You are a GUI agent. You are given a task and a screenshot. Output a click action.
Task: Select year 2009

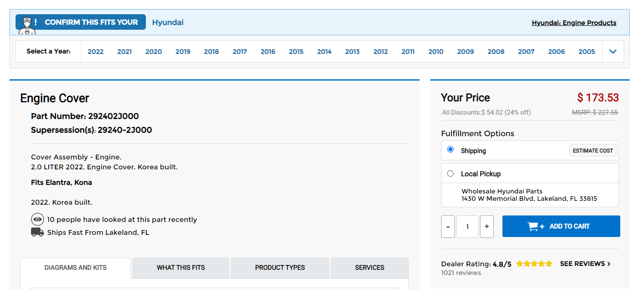pyautogui.click(x=465, y=52)
